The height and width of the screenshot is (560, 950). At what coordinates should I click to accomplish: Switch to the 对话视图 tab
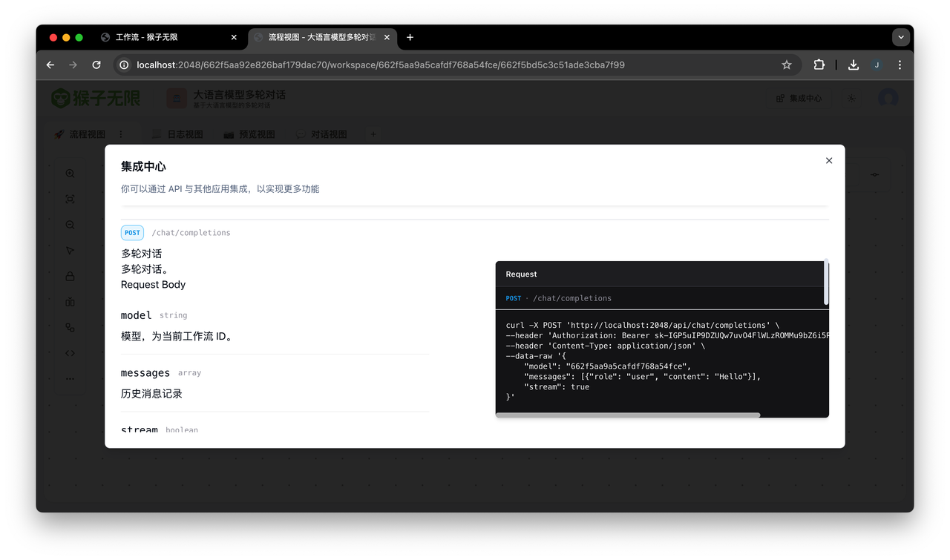(x=321, y=134)
